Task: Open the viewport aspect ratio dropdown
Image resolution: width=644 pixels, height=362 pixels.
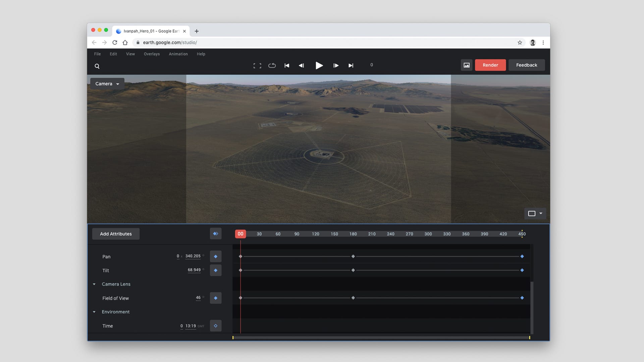Action: point(535,214)
